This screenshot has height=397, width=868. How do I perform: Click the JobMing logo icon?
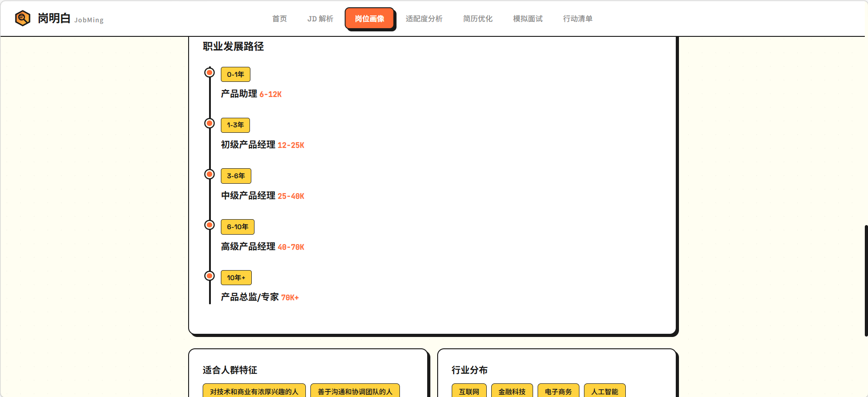point(22,18)
